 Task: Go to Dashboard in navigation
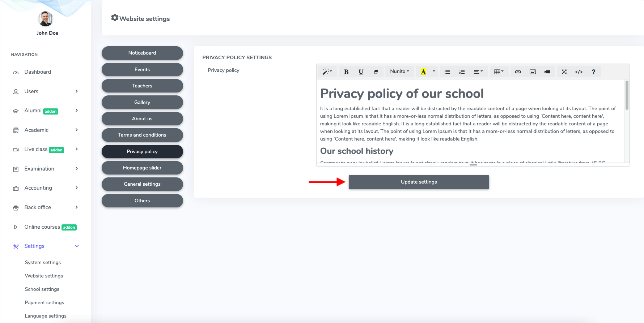tap(38, 72)
